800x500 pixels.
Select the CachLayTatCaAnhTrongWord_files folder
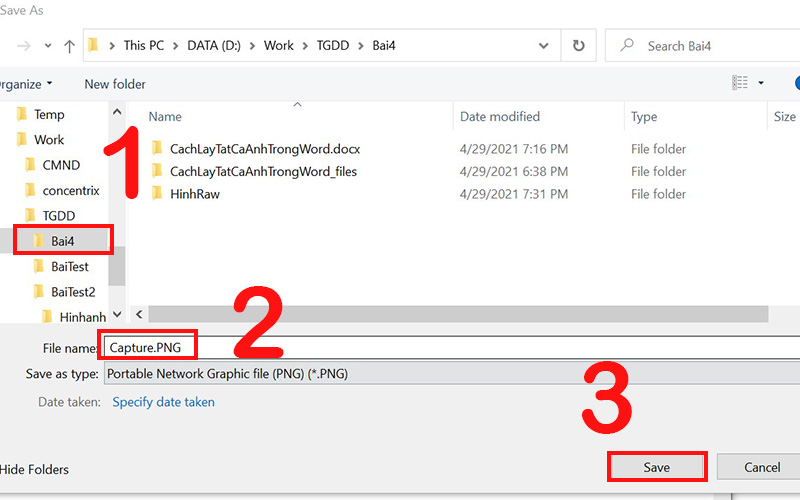click(263, 171)
